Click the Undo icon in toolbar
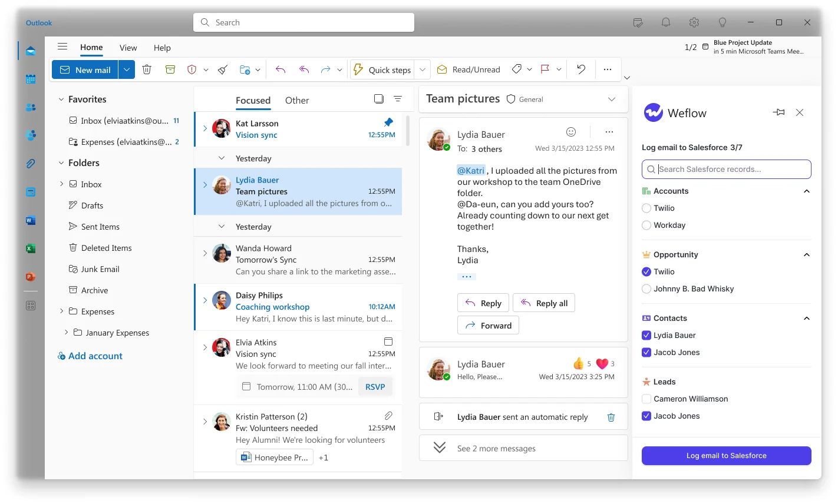 click(581, 69)
